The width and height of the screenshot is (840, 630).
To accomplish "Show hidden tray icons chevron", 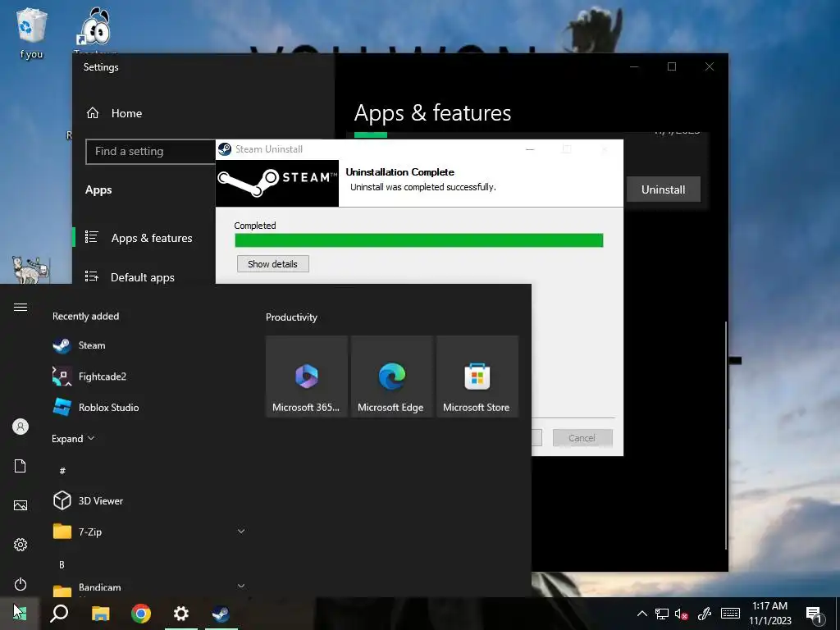I will [x=641, y=614].
